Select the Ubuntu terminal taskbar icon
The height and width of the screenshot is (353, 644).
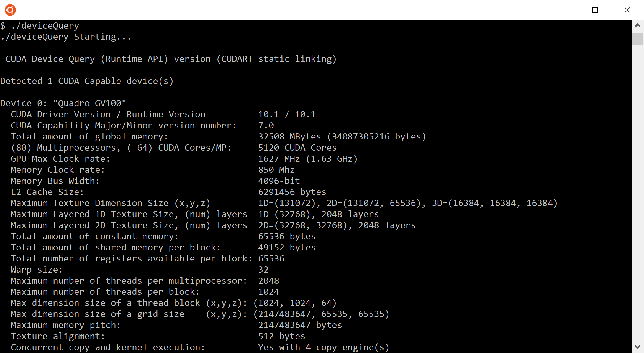tap(10, 10)
